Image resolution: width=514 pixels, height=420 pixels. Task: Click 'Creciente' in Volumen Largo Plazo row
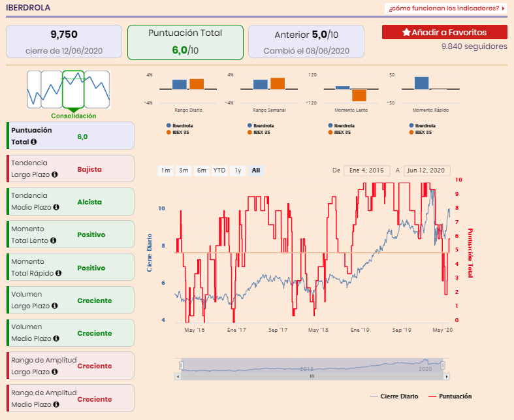(95, 300)
